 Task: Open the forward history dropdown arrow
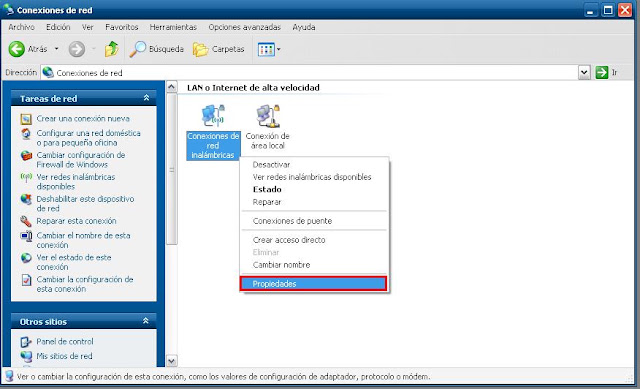tap(94, 49)
